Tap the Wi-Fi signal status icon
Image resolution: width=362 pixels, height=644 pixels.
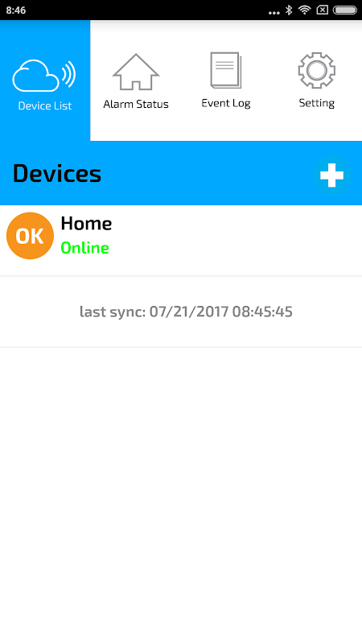pos(305,10)
